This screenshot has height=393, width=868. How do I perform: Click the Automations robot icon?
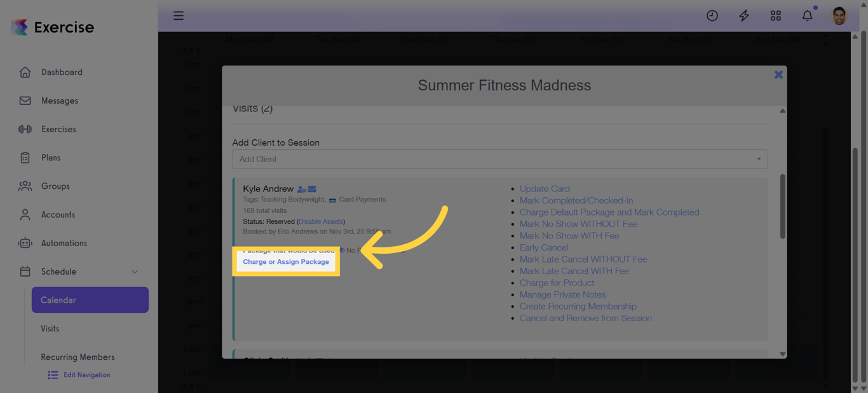coord(25,243)
